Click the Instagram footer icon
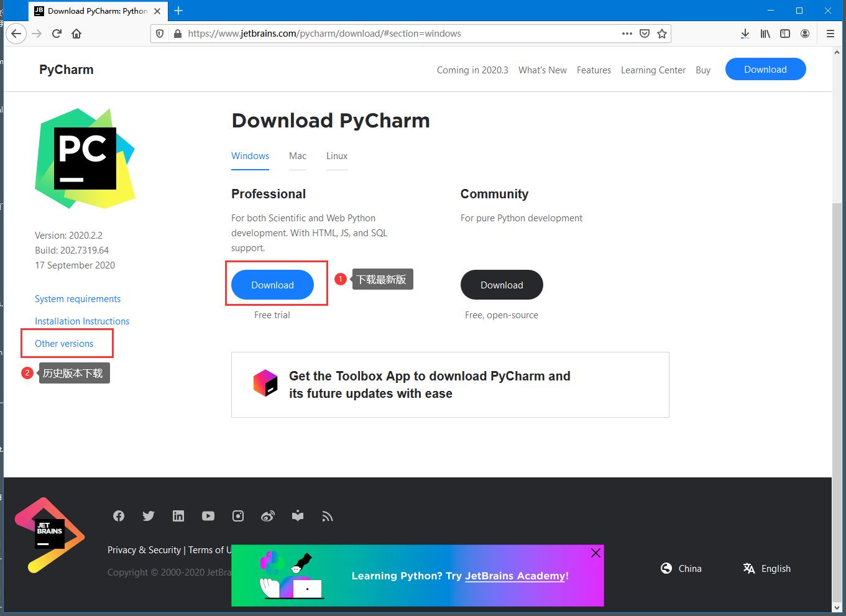 (x=238, y=516)
